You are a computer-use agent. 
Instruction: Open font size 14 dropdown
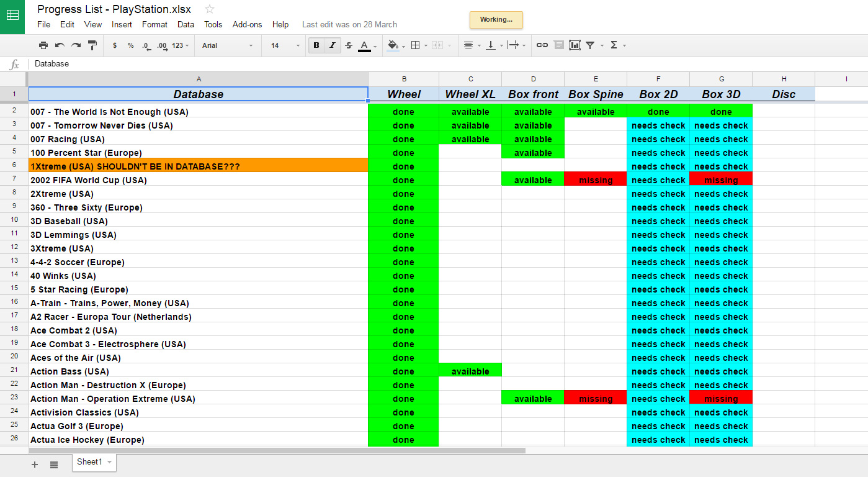(285, 45)
